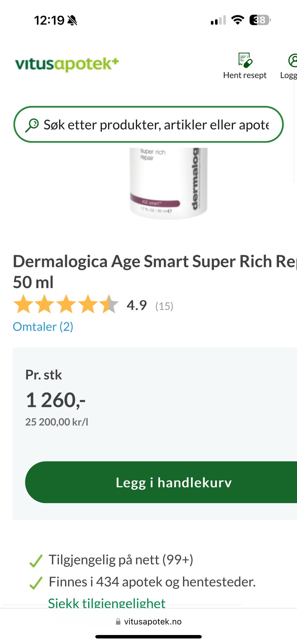
Task: Tap the Hent resept menu label
Action: tap(245, 75)
